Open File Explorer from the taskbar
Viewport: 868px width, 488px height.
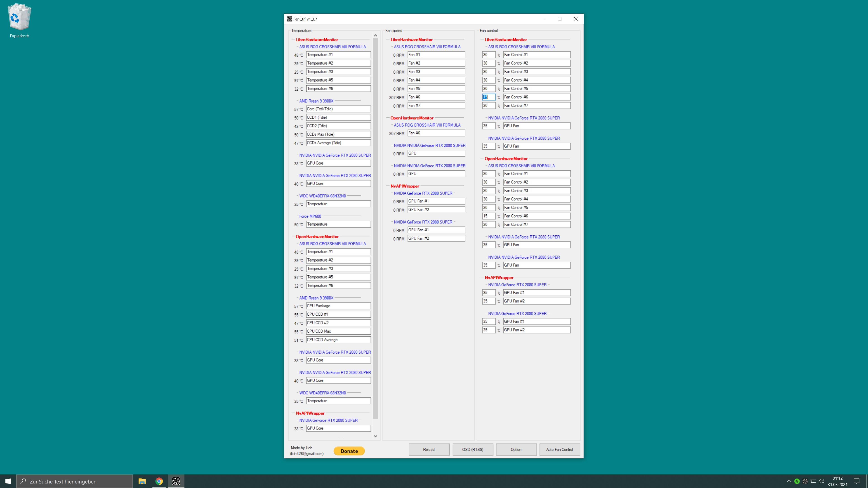pos(142,481)
